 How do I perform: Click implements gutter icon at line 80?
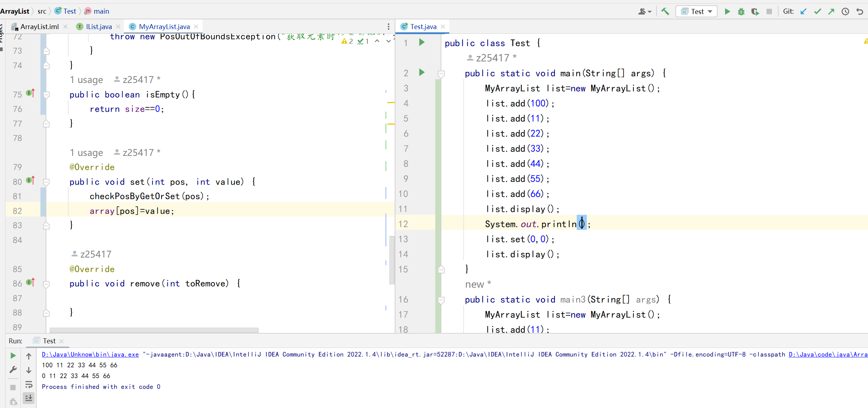coord(31,180)
